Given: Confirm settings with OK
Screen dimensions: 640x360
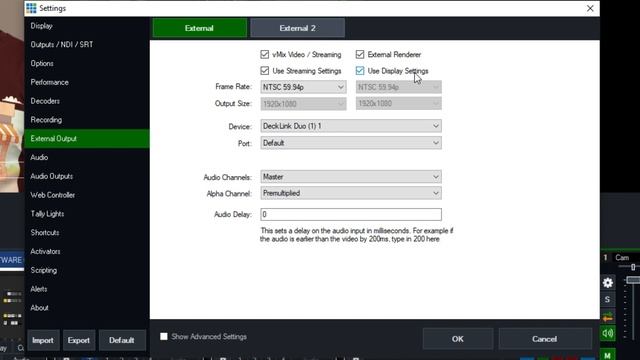Looking at the screenshot, I should coord(458,339).
